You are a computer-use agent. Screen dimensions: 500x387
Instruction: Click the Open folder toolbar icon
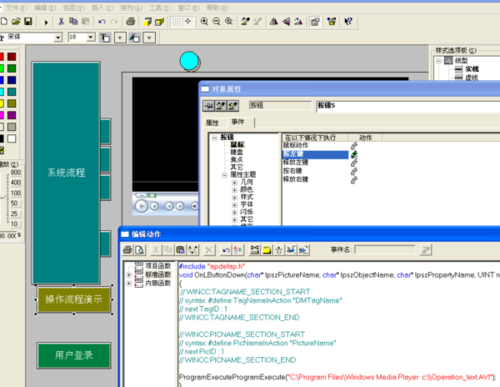point(16,22)
